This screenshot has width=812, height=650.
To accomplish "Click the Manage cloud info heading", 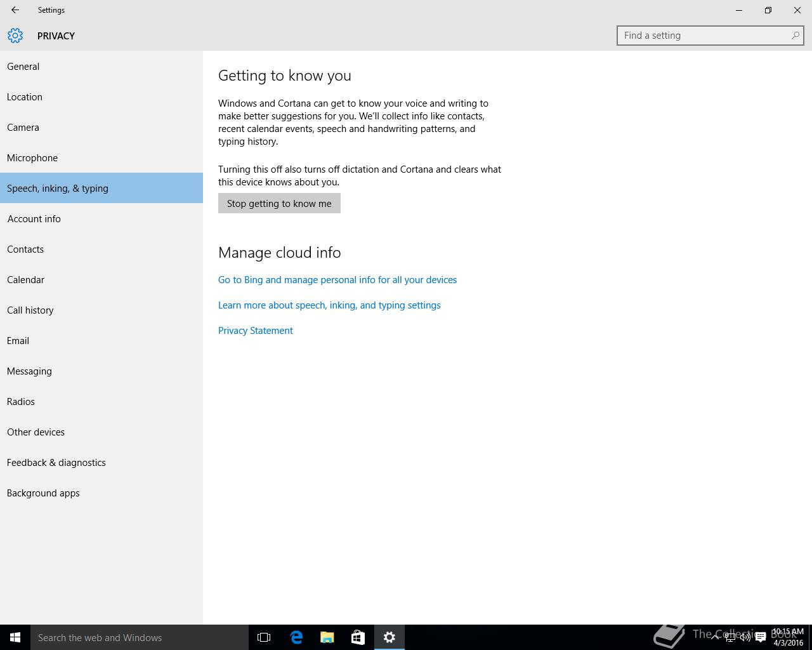I will 280,253.
